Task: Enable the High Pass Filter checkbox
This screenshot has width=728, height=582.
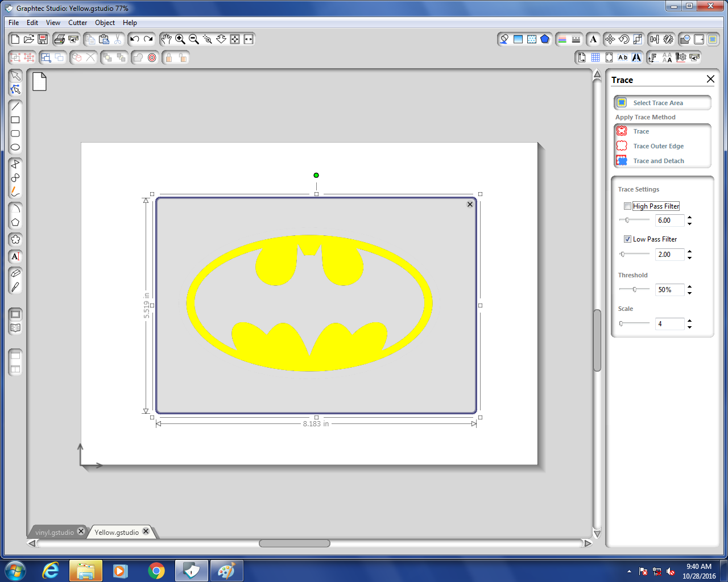Action: pyautogui.click(x=627, y=206)
